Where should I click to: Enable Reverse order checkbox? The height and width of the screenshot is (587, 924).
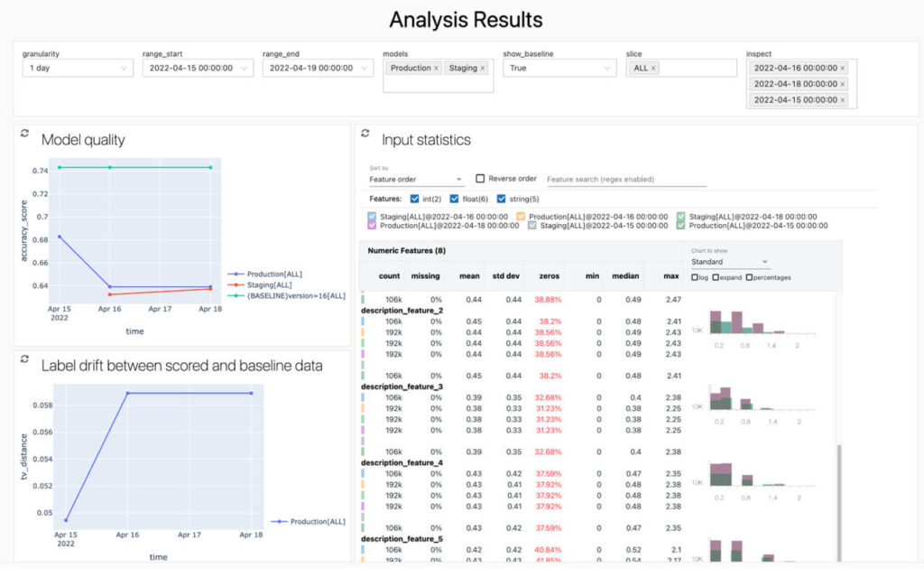(480, 179)
